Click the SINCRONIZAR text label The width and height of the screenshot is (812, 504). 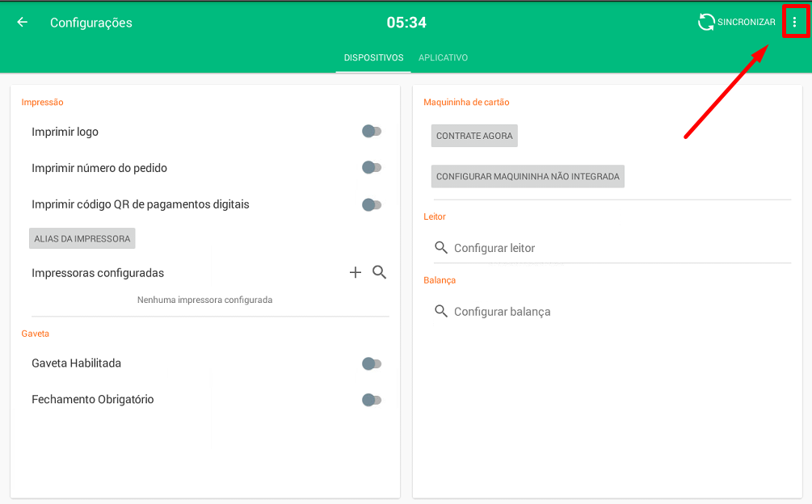point(747,22)
